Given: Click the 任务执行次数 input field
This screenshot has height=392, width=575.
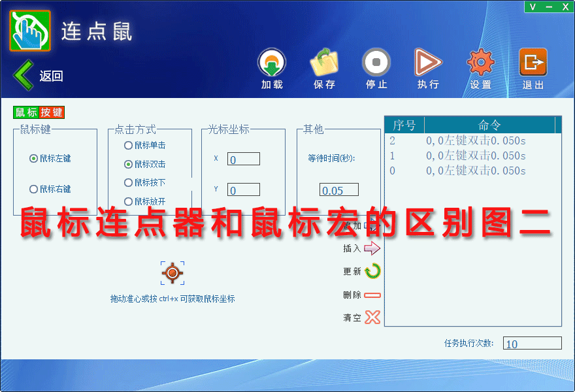Looking at the screenshot, I should 532,343.
